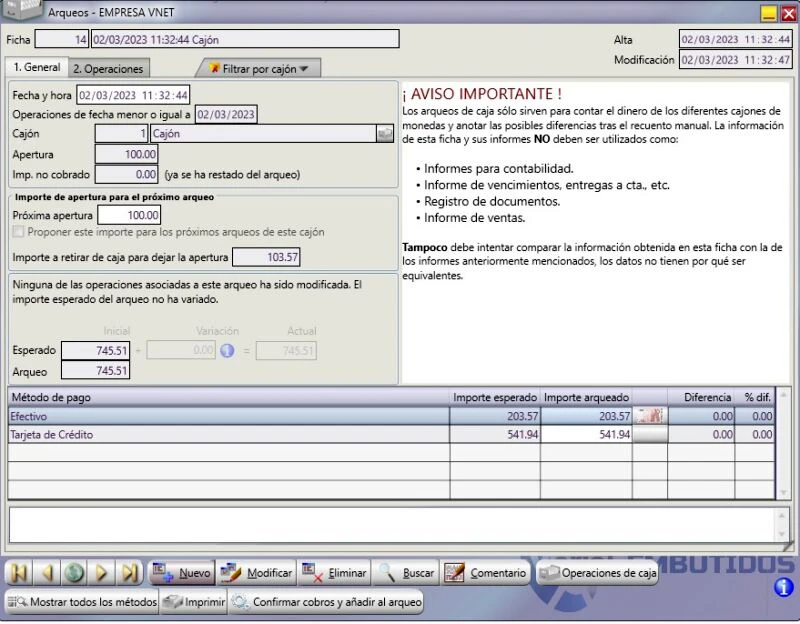The image size is (800, 624).
Task: Click 'Confirmar cobros y añadir al arqueo'
Action: (x=327, y=602)
